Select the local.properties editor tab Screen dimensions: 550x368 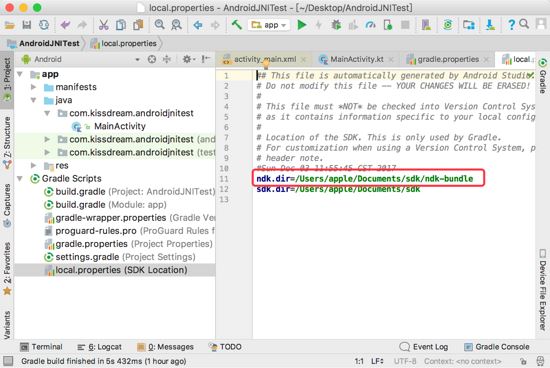pyautogui.click(x=517, y=59)
